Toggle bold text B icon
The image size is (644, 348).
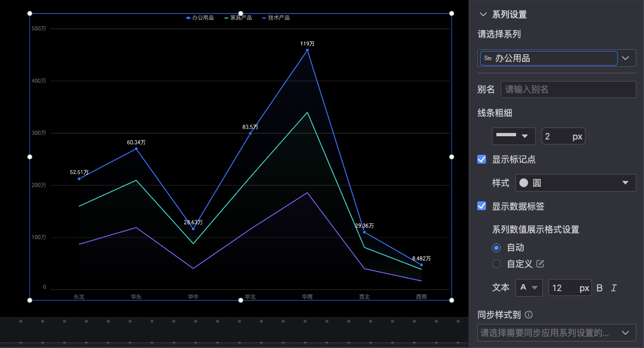click(x=600, y=288)
